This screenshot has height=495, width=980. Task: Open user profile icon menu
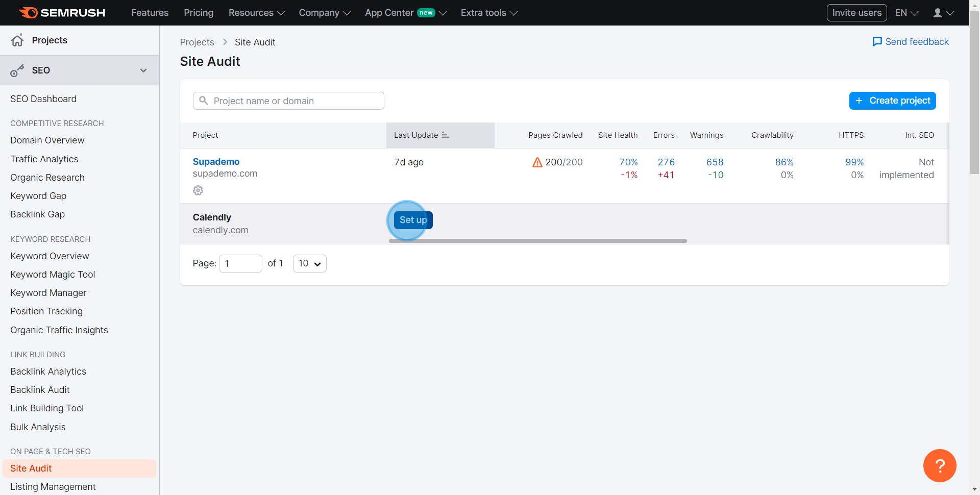click(943, 13)
